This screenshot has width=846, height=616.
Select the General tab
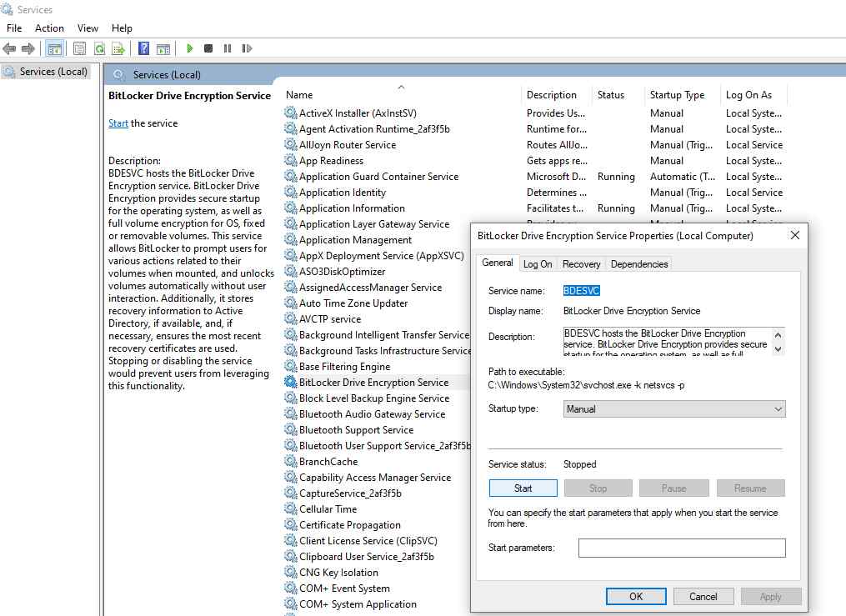point(498,263)
